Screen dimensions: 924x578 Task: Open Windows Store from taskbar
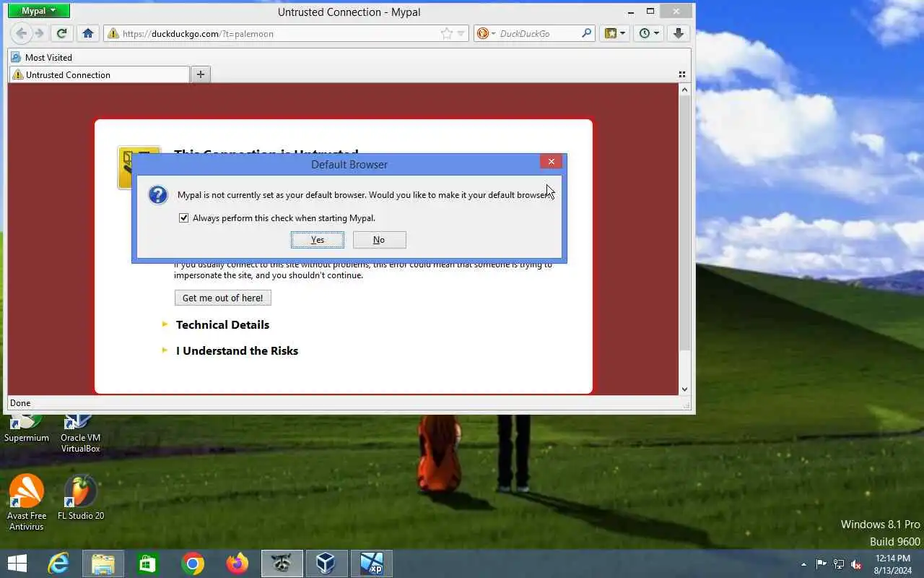tap(148, 564)
